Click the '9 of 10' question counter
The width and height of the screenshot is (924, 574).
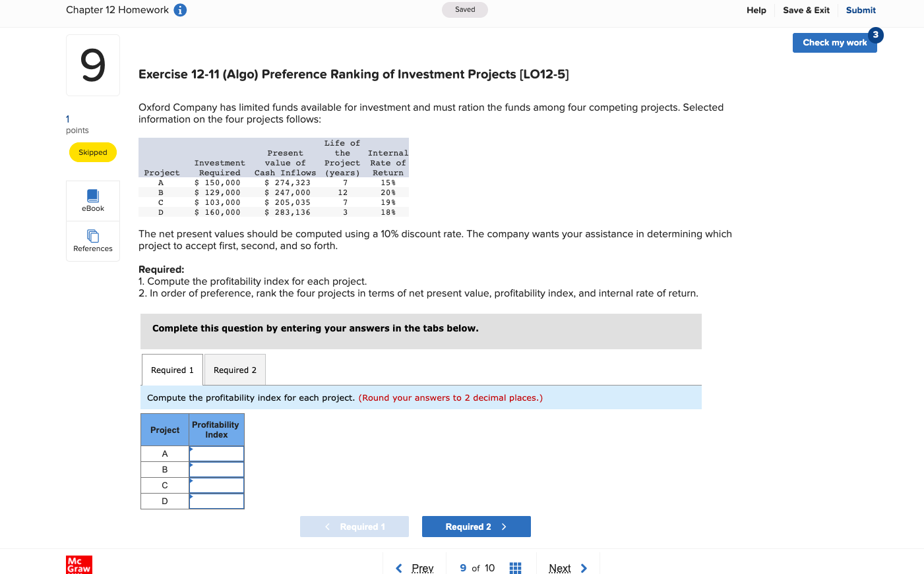point(477,568)
